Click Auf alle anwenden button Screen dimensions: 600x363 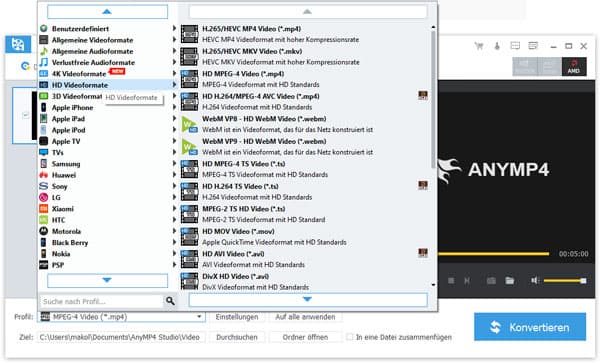coord(305,317)
